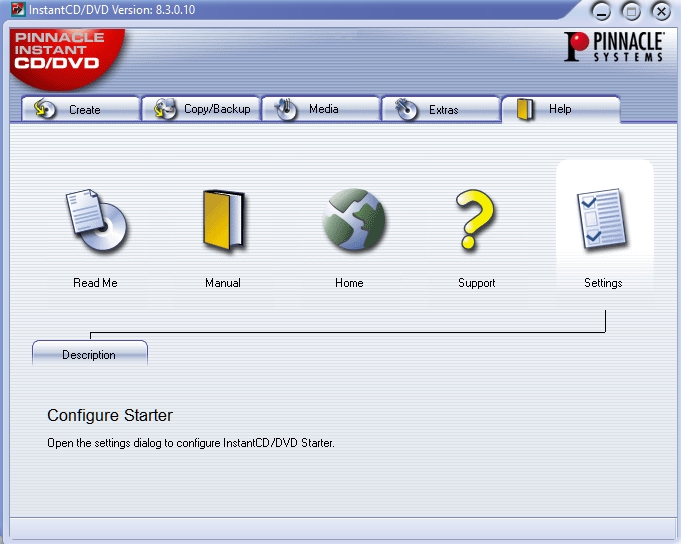This screenshot has height=544, width=681.
Task: Select the Description tab
Action: pyautogui.click(x=90, y=353)
